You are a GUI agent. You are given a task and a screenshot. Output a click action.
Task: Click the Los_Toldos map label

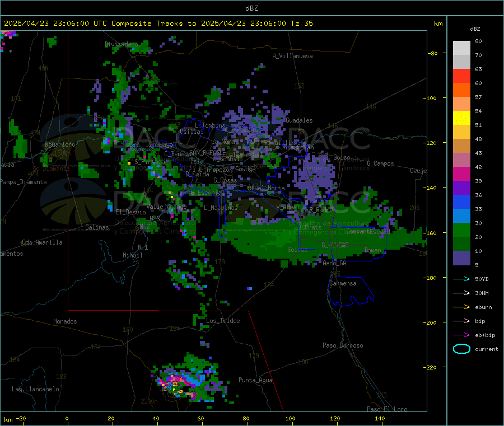[x=223, y=321]
